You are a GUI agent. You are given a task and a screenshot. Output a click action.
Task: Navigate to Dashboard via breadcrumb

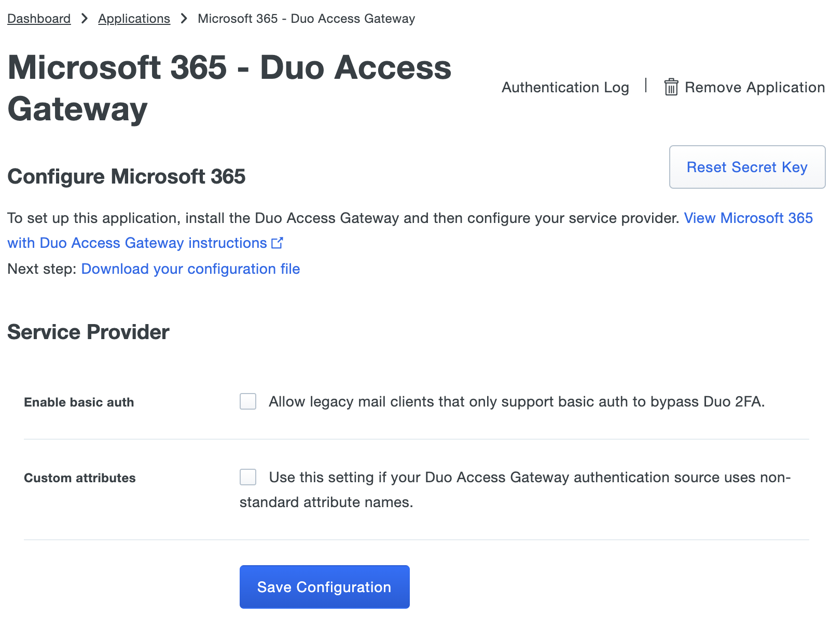(x=39, y=18)
